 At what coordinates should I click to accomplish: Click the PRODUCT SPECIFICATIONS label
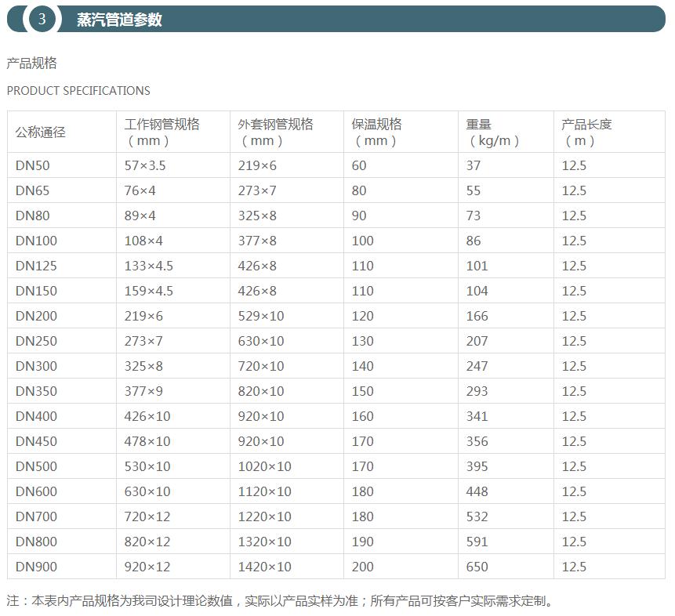[x=78, y=91]
